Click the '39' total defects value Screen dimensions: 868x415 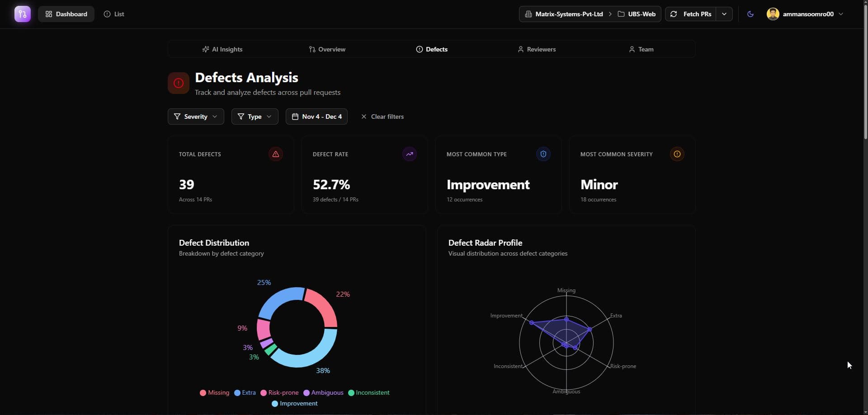pos(186,185)
